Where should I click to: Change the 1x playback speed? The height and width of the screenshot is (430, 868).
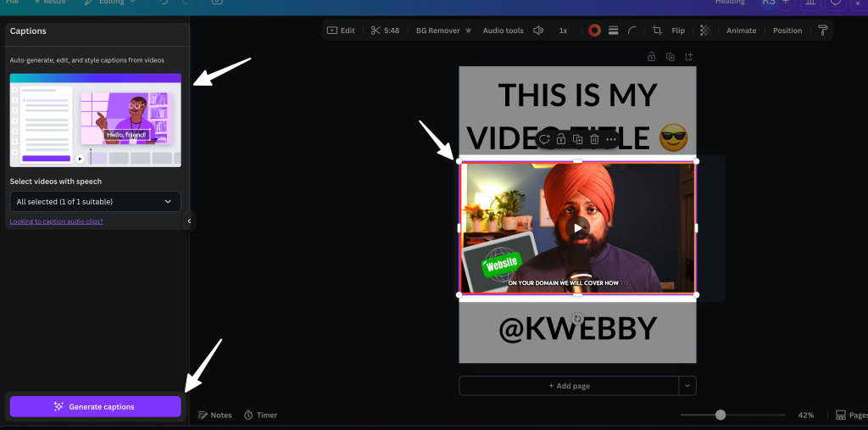pos(563,31)
